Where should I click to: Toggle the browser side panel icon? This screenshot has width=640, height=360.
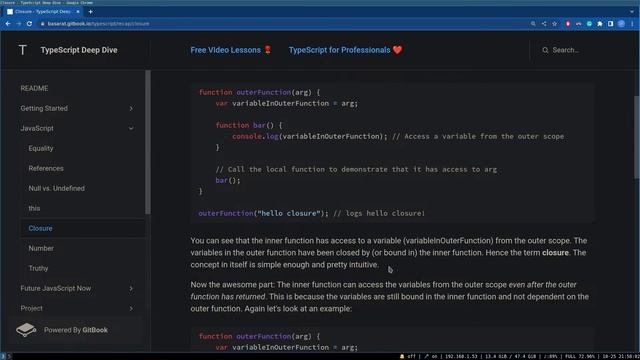pyautogui.click(x=611, y=24)
